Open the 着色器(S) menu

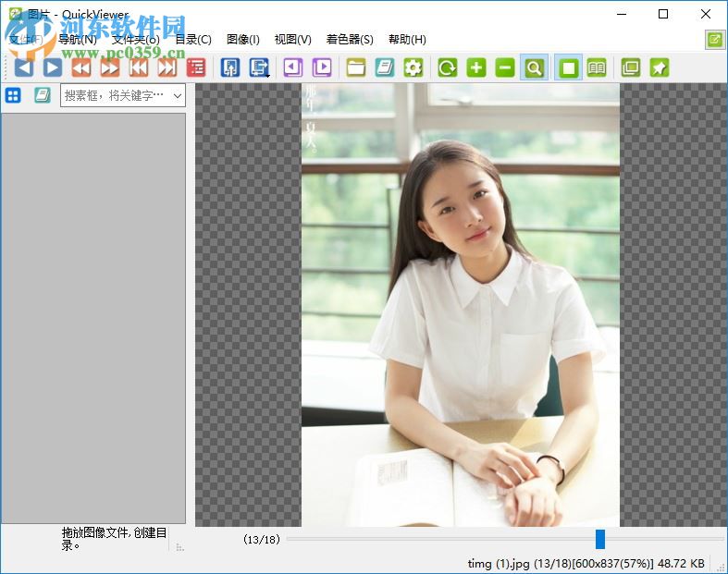point(350,40)
